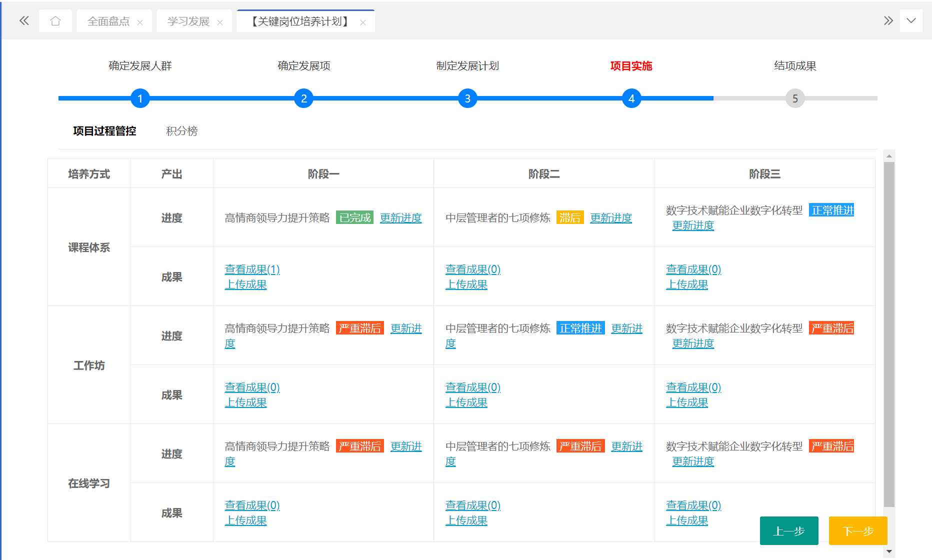View results for 课程体系 阶段三

[693, 269]
